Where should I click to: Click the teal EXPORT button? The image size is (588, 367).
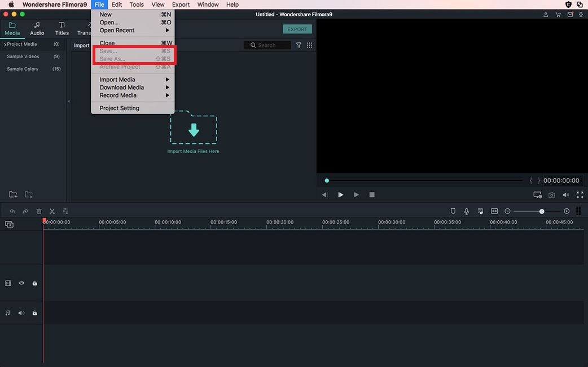(x=297, y=29)
